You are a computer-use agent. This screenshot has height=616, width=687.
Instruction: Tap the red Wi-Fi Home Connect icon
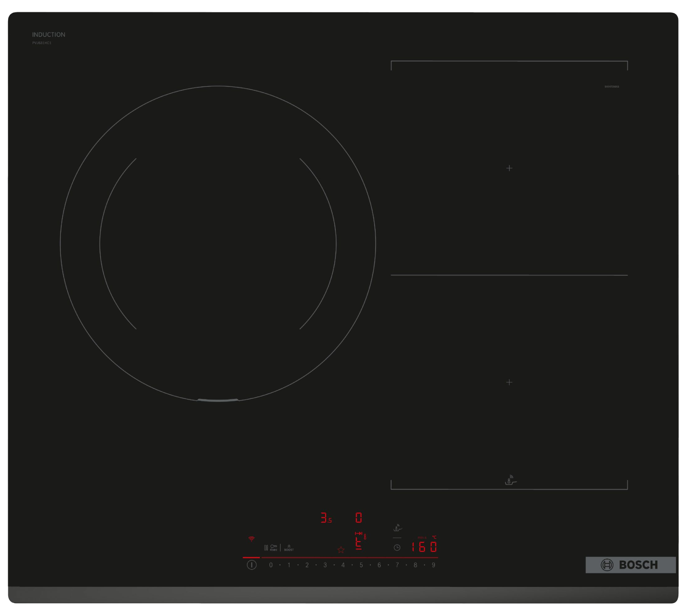click(251, 539)
